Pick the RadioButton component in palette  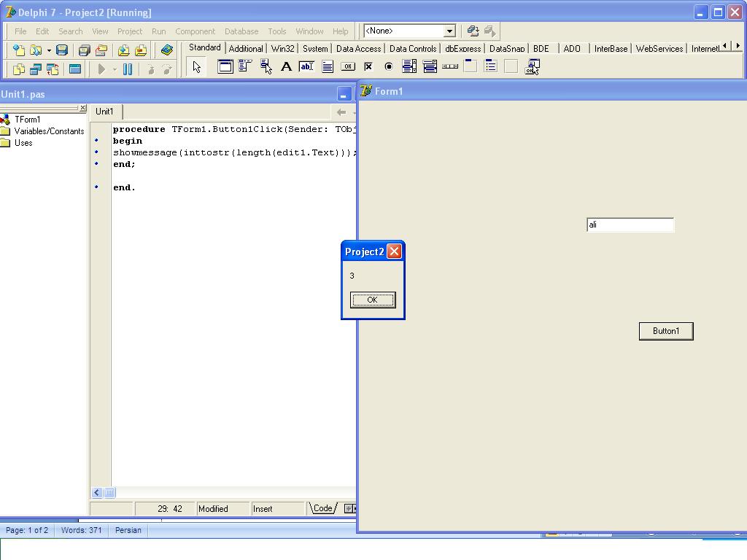pos(389,66)
